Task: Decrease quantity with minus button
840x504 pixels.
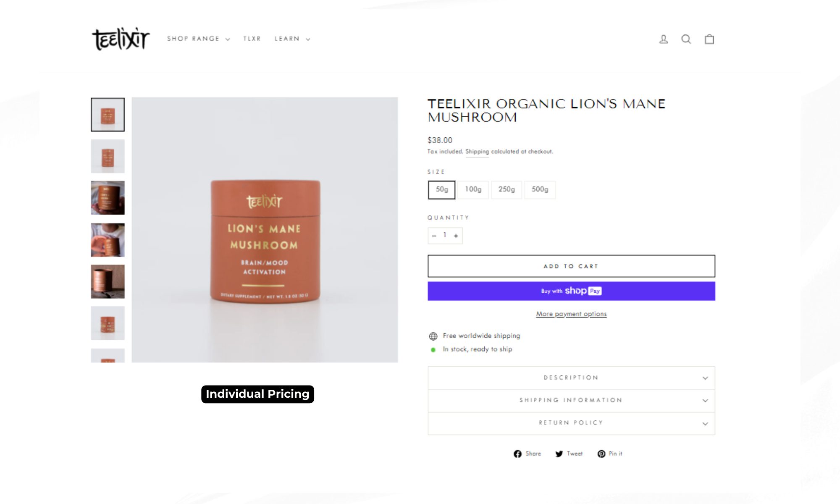Action: tap(434, 236)
